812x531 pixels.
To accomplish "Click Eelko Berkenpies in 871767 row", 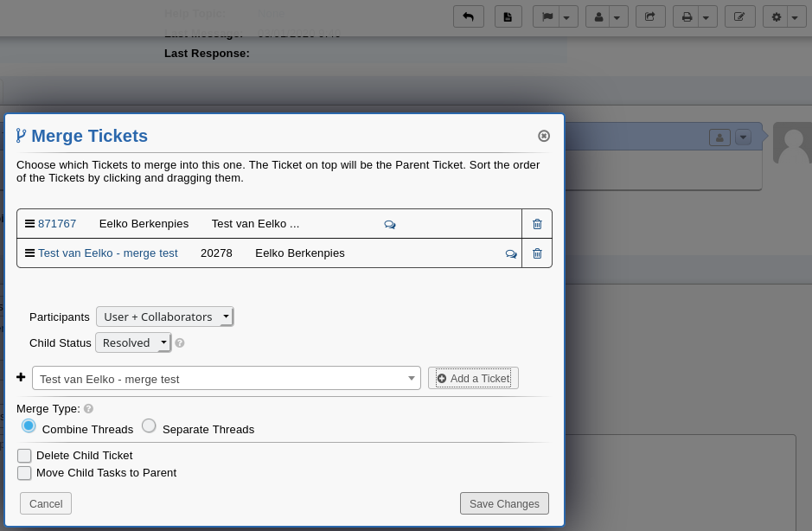I will point(144,224).
